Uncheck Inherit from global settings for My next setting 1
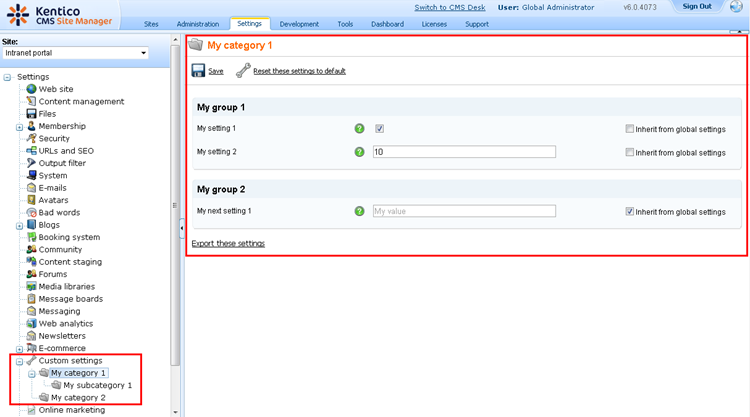The image size is (750, 417). tap(629, 211)
